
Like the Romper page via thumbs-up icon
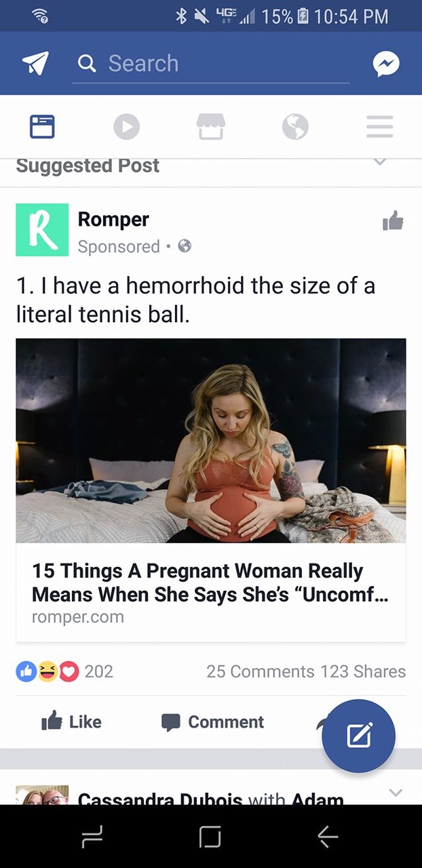pos(393,220)
